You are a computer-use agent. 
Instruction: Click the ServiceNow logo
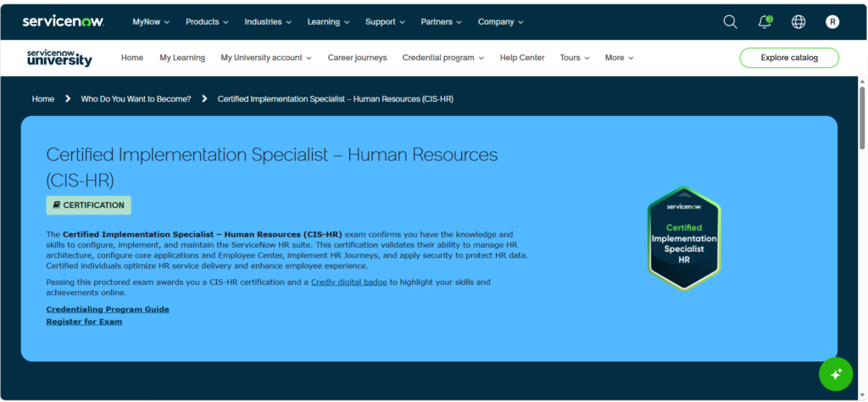point(63,21)
